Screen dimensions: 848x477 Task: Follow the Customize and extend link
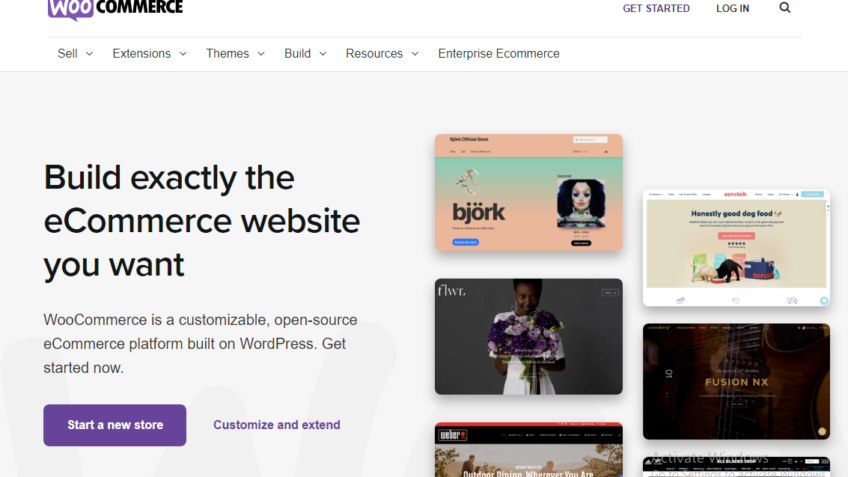pos(276,425)
